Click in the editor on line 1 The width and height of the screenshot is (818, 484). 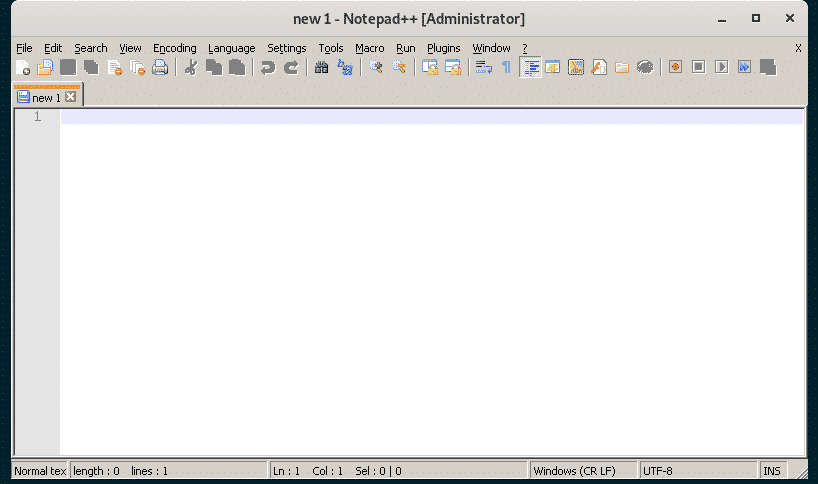pos(431,117)
